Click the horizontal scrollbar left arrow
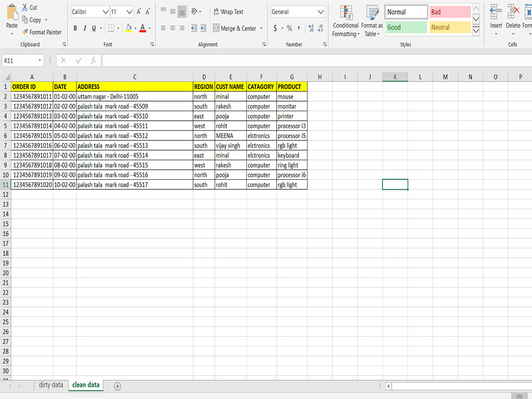532x399 pixels. pyautogui.click(x=388, y=386)
